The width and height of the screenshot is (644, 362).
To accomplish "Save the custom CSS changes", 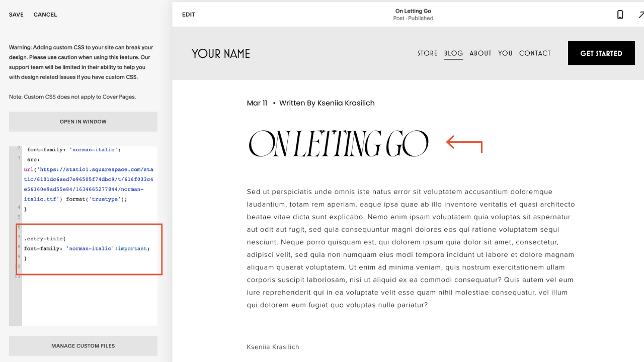I will (x=16, y=15).
